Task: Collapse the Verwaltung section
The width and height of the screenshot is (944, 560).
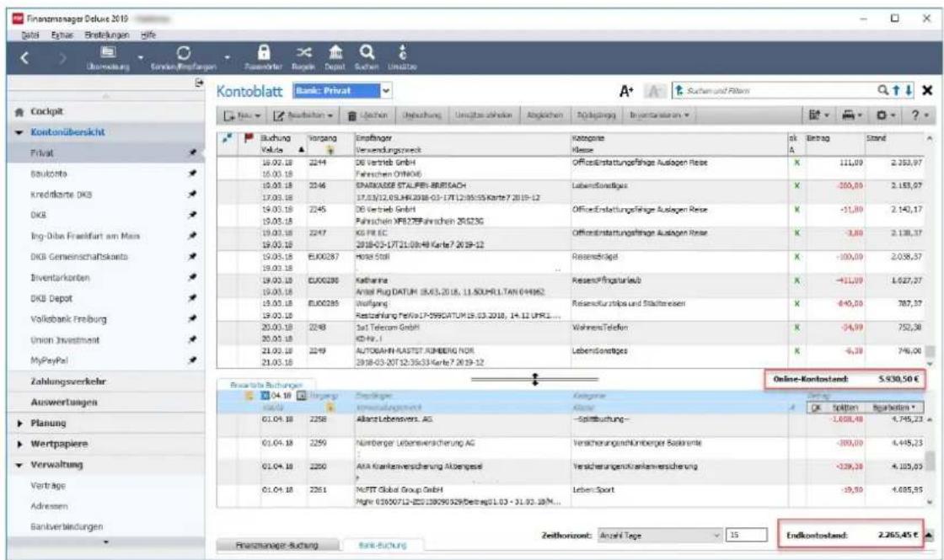Action: tap(19, 465)
